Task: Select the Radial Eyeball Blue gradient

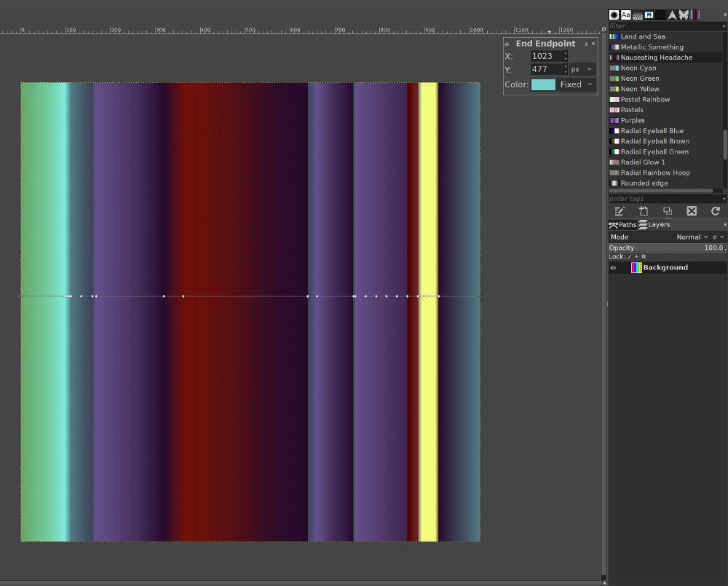Action: pyautogui.click(x=665, y=130)
